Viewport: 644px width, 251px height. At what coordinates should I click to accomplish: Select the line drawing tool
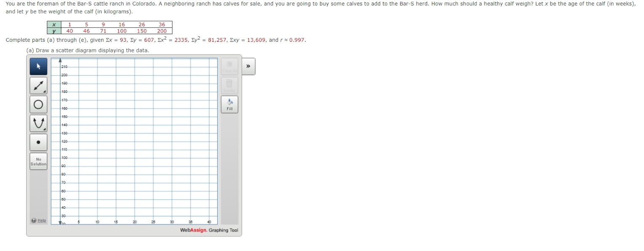pos(38,85)
